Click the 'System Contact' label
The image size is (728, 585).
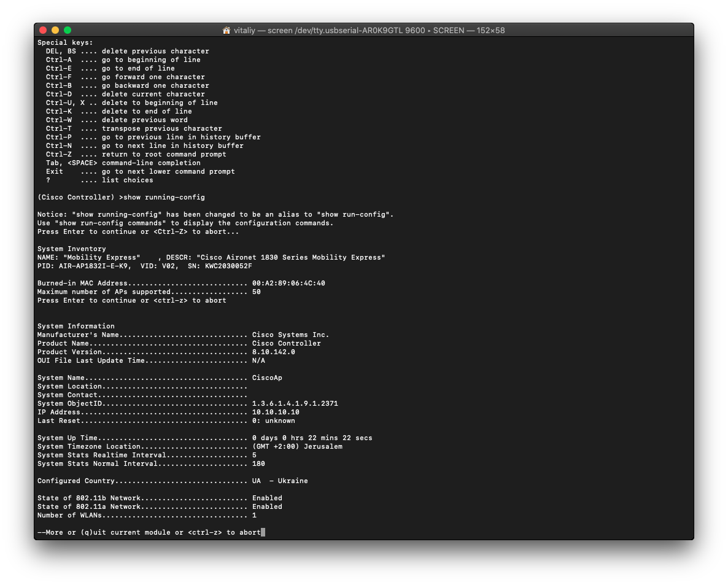[x=68, y=395]
